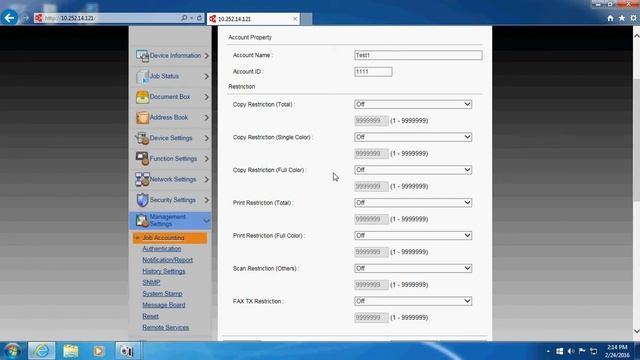Open the Remote Services link
This screenshot has height=360, width=640.
point(166,327)
